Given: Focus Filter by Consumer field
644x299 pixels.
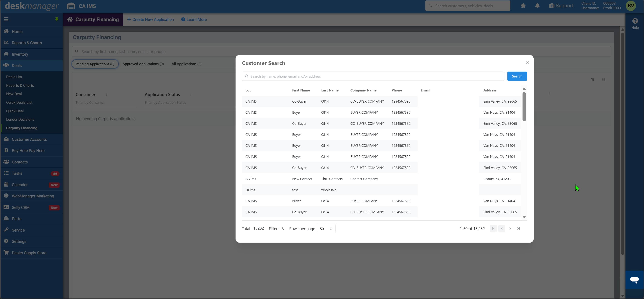Looking at the screenshot, I should (106, 103).
